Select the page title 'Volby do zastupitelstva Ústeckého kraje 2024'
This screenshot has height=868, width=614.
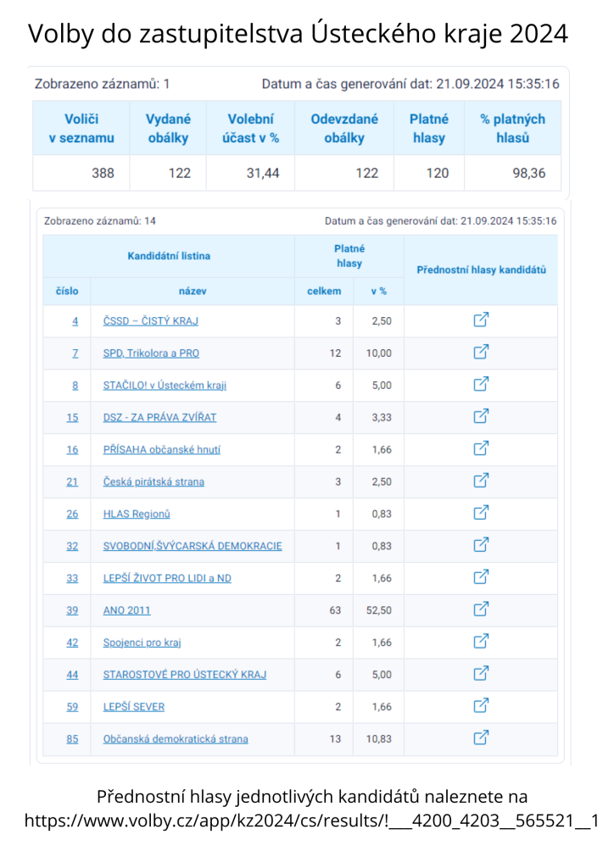(x=298, y=34)
